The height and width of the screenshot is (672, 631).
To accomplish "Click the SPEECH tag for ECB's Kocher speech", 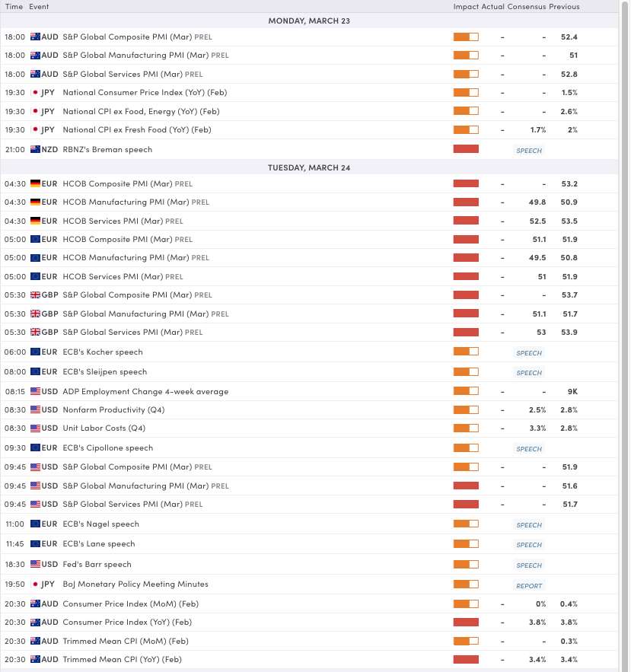I will (x=529, y=353).
